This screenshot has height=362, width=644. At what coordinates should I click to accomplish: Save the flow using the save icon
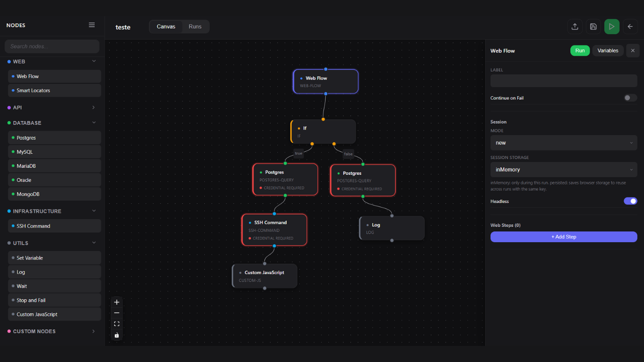tap(593, 26)
